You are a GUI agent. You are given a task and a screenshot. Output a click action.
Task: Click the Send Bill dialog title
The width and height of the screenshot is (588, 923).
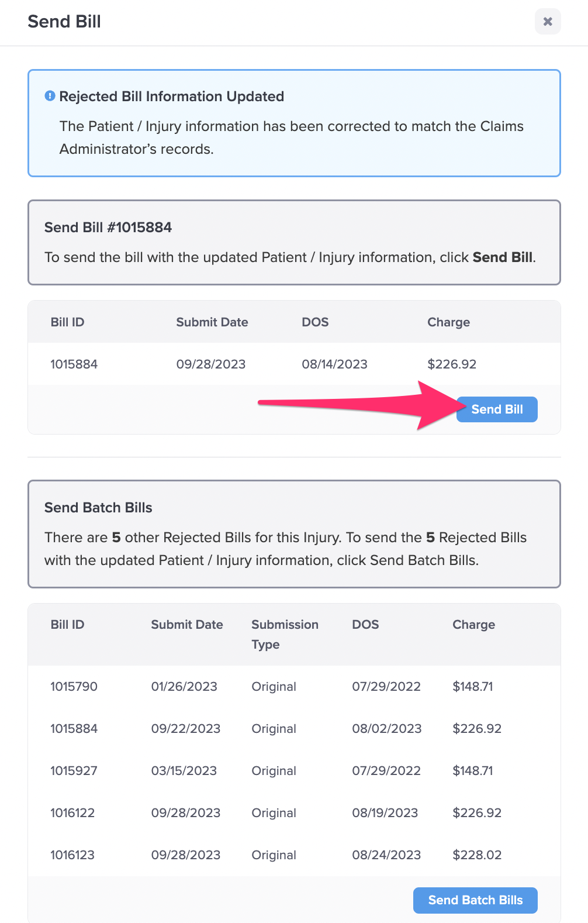pyautogui.click(x=64, y=22)
